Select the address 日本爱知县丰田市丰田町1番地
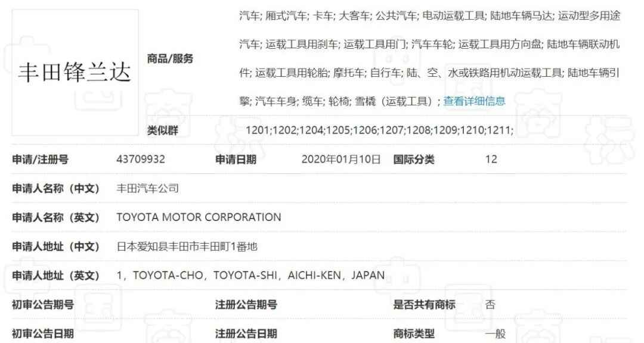 [x=187, y=246]
